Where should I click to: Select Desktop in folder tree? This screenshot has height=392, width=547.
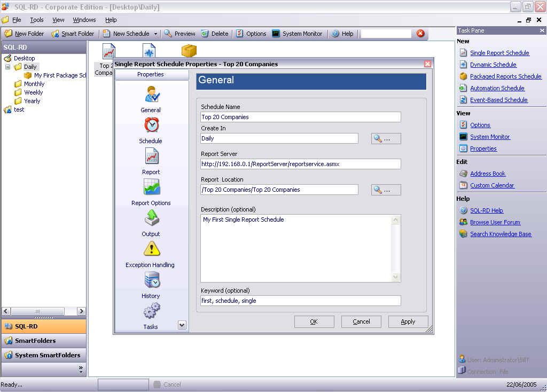pyautogui.click(x=24, y=58)
